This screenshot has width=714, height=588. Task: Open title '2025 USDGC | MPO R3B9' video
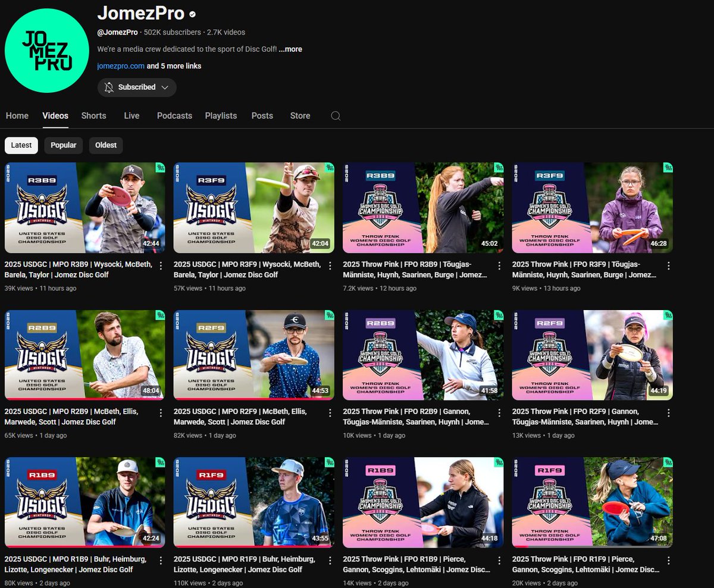pos(78,270)
